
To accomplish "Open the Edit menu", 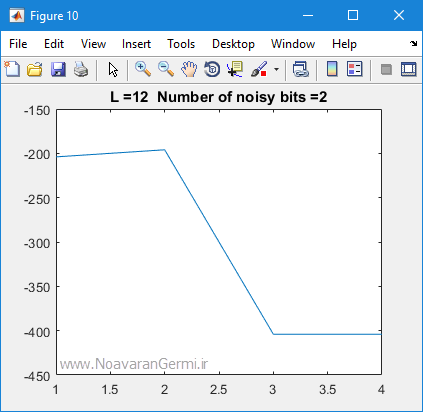I will pyautogui.click(x=54, y=44).
